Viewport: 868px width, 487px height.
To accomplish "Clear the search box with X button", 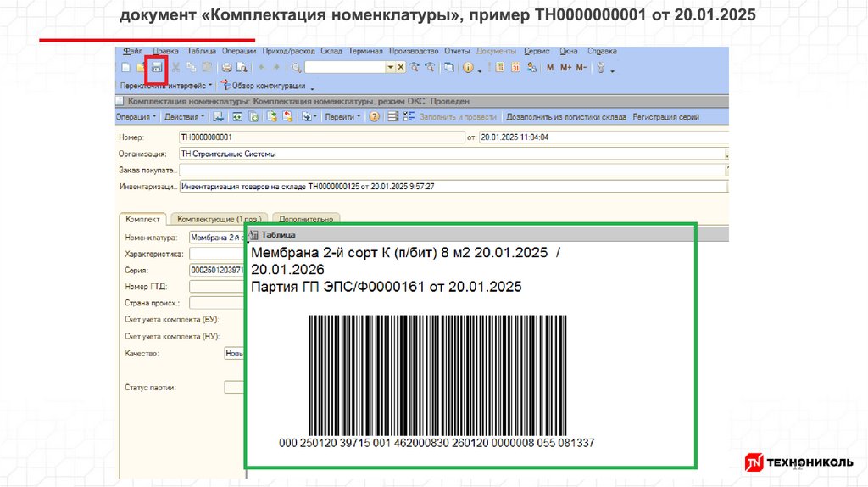I will [401, 68].
